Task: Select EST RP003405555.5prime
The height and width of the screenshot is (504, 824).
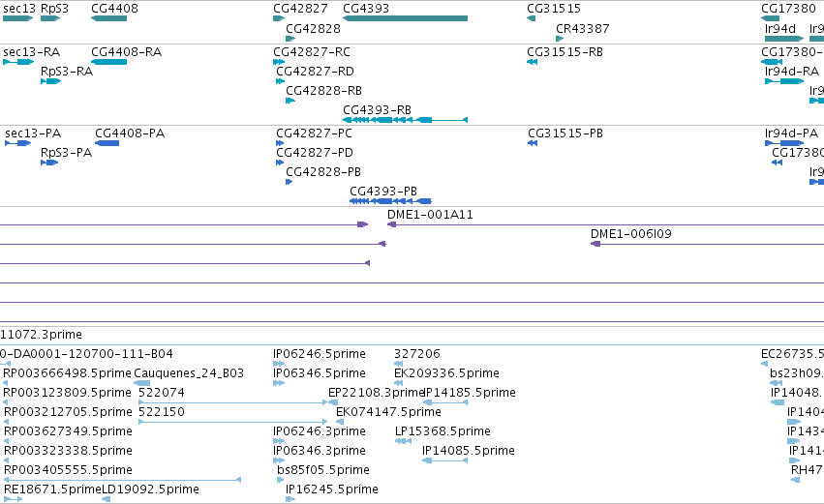Action: tap(68, 470)
